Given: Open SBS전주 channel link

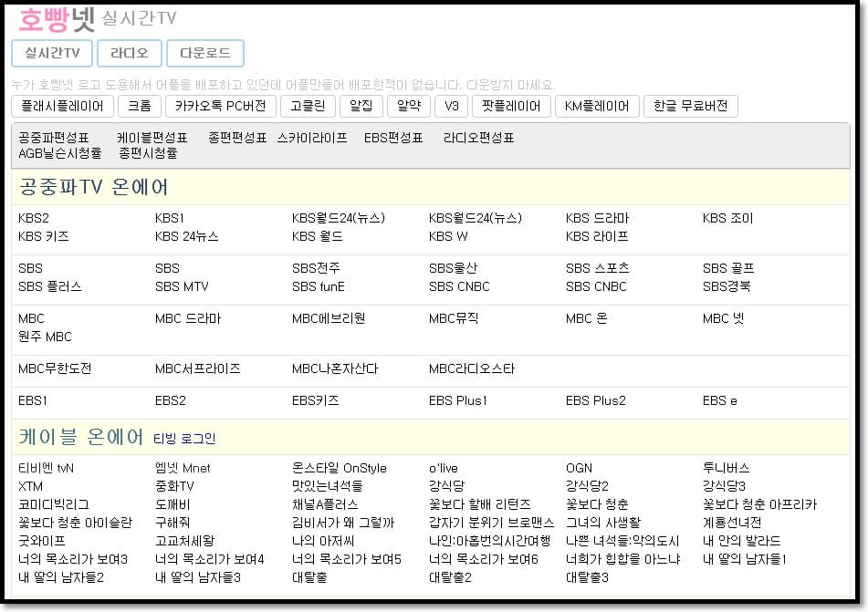Looking at the screenshot, I should 316,268.
